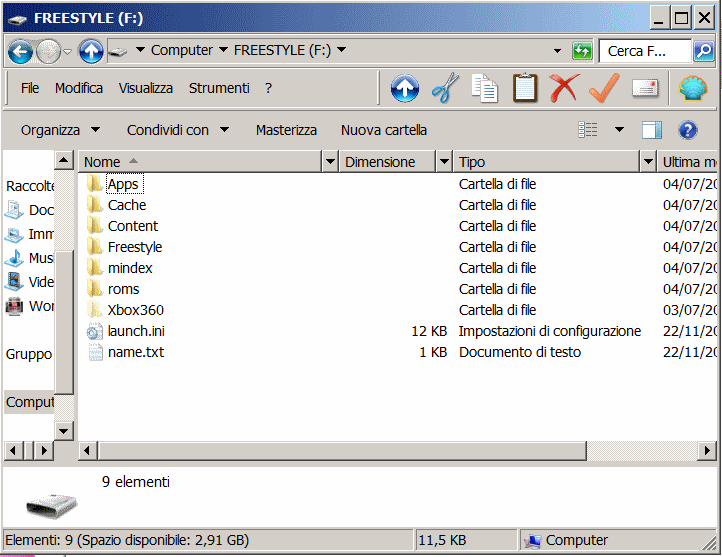Open recent locations dropdown near Back button
This screenshot has width=722, height=557.
tap(67, 52)
